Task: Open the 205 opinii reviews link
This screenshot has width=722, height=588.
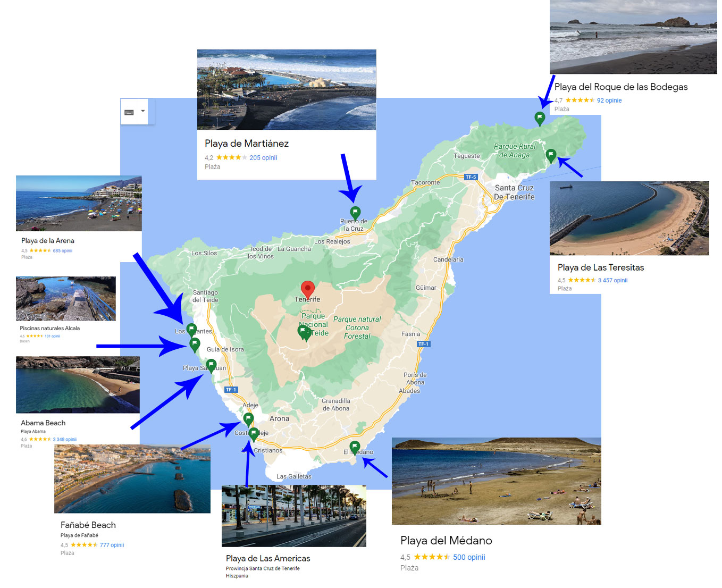Action: (263, 158)
